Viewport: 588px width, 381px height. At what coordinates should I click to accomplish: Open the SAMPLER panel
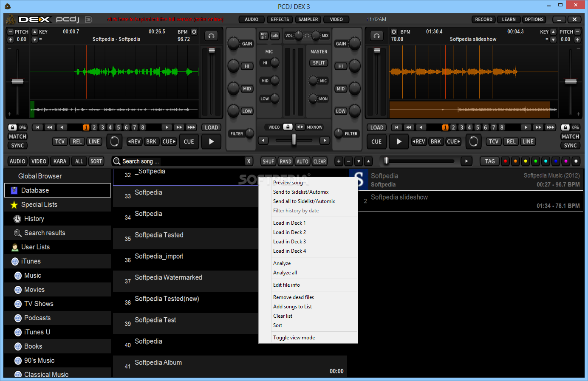pos(308,20)
